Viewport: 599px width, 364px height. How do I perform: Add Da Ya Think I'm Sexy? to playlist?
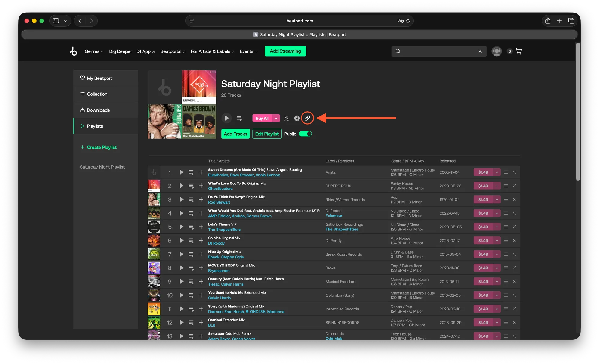pyautogui.click(x=201, y=199)
